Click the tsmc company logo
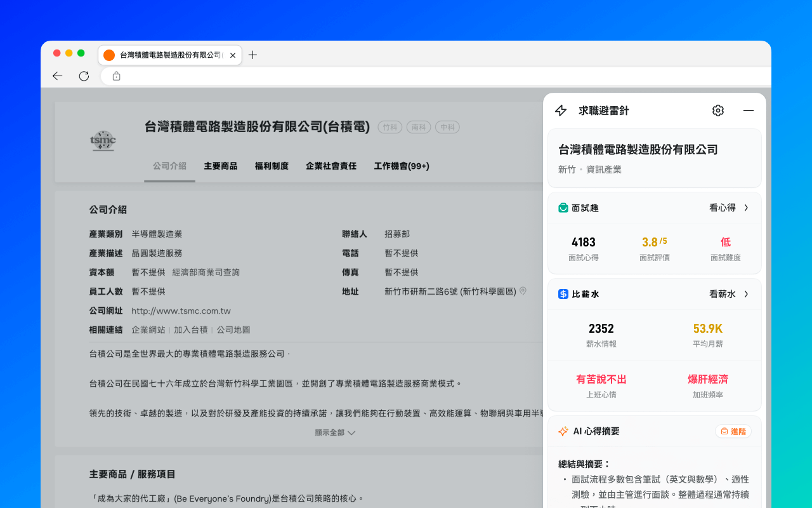812x508 pixels. pyautogui.click(x=103, y=142)
